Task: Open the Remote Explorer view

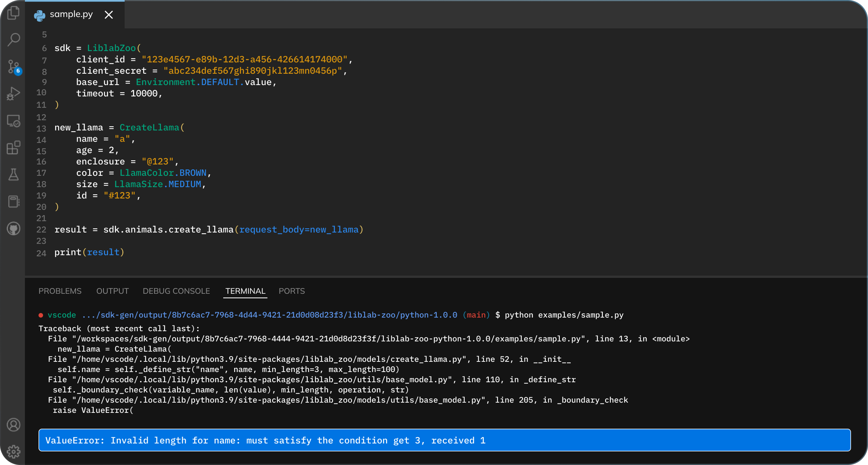Action: tap(14, 121)
